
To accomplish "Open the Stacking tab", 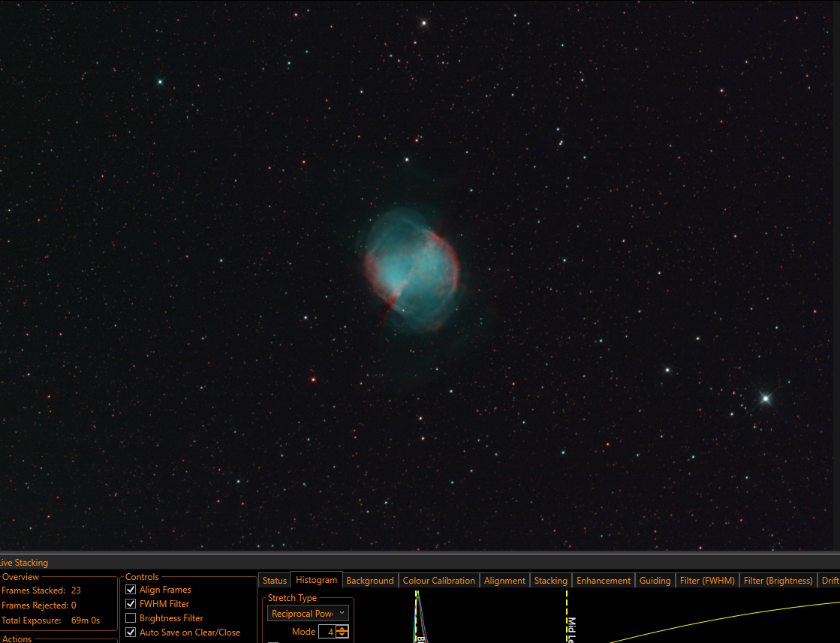I will (551, 581).
